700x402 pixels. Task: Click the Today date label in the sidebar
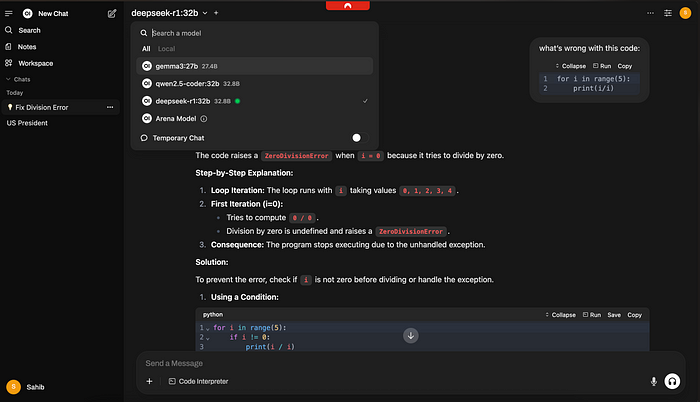click(x=15, y=93)
